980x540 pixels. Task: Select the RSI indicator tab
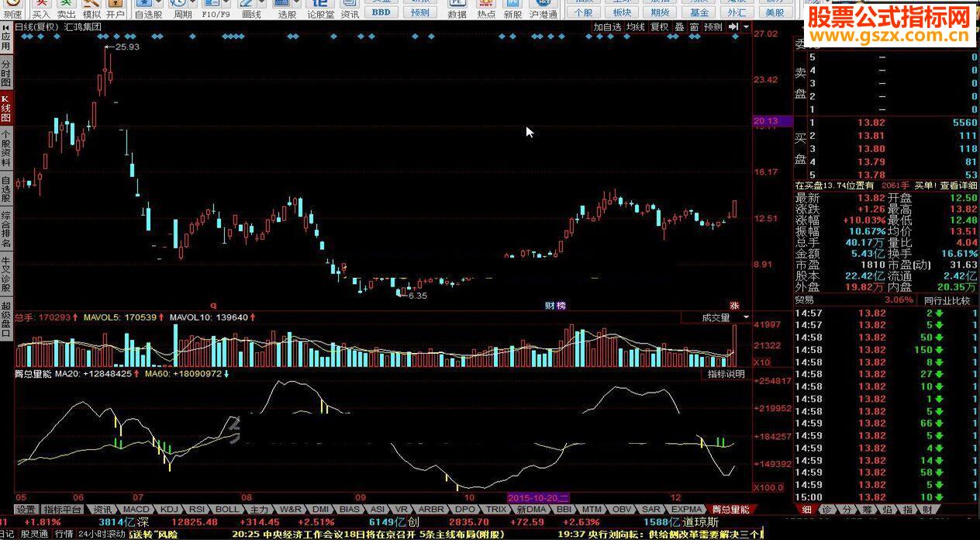(x=197, y=510)
